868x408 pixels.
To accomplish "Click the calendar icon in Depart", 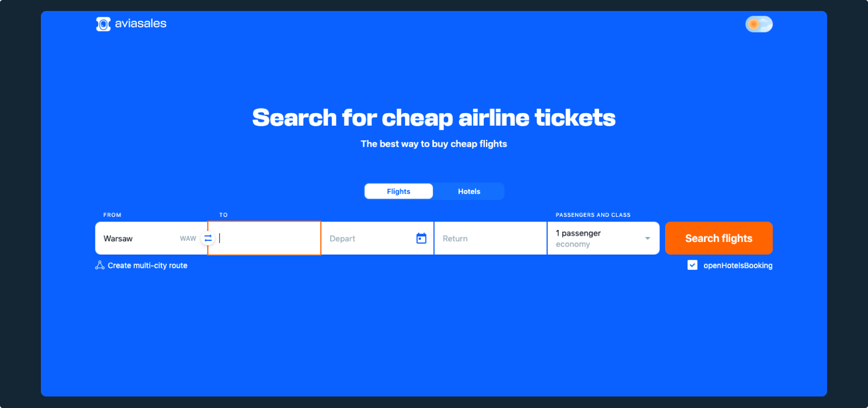I will click(421, 238).
